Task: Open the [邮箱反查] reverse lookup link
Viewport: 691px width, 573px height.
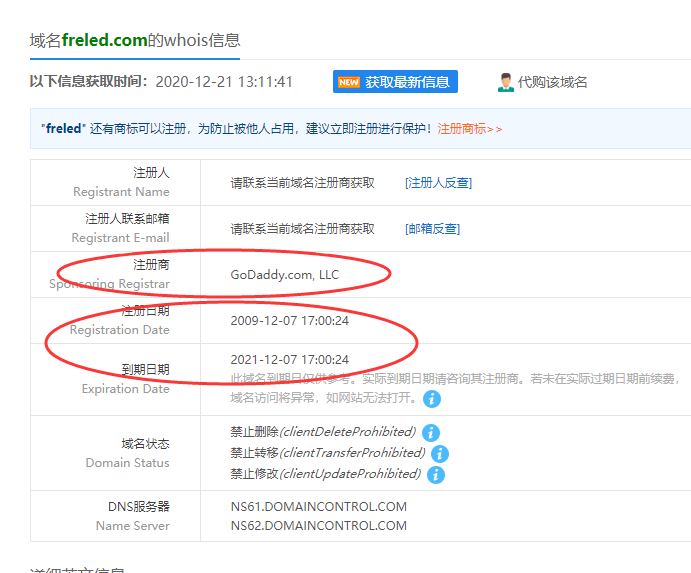Action: tap(432, 228)
